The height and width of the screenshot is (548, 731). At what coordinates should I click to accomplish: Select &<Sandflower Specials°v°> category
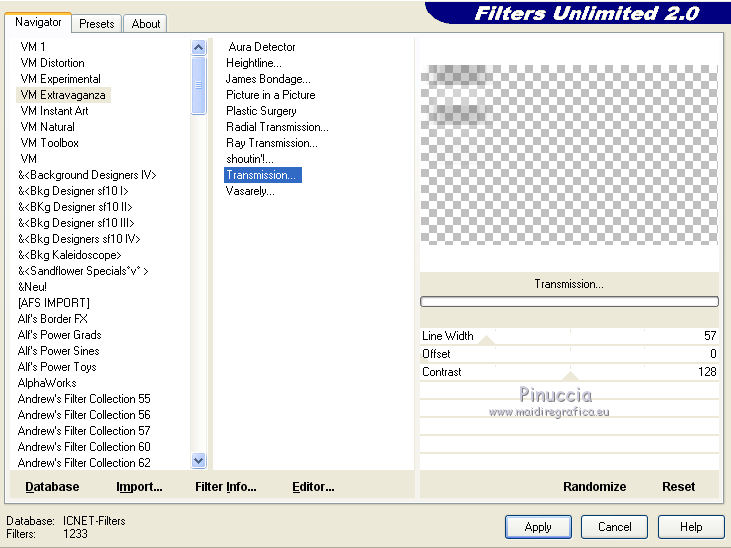pos(83,271)
